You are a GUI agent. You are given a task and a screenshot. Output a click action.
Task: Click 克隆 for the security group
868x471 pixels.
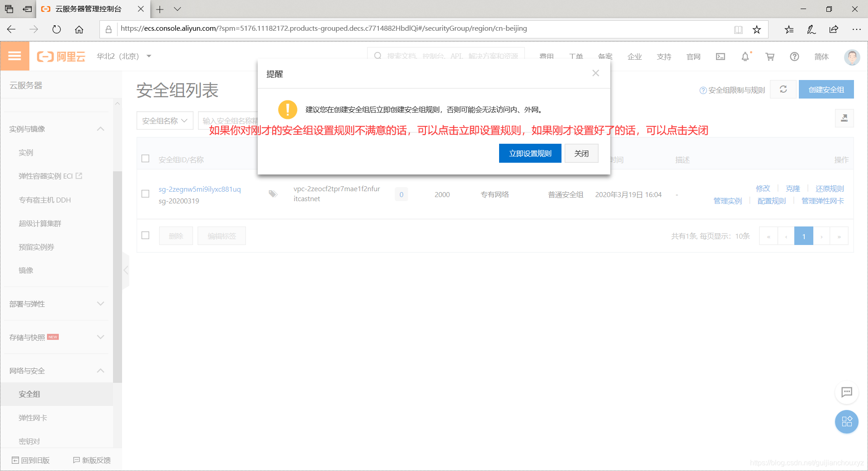(x=793, y=188)
